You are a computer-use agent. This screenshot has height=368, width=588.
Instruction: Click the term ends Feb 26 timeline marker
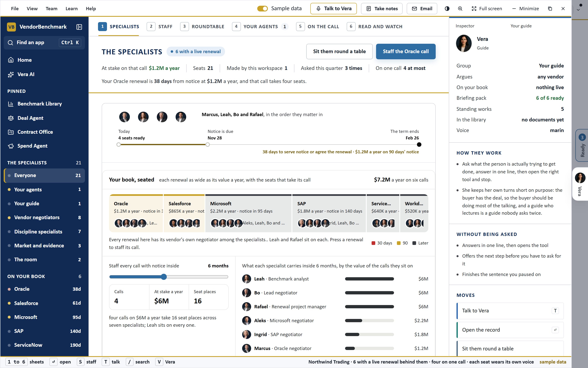click(x=419, y=145)
